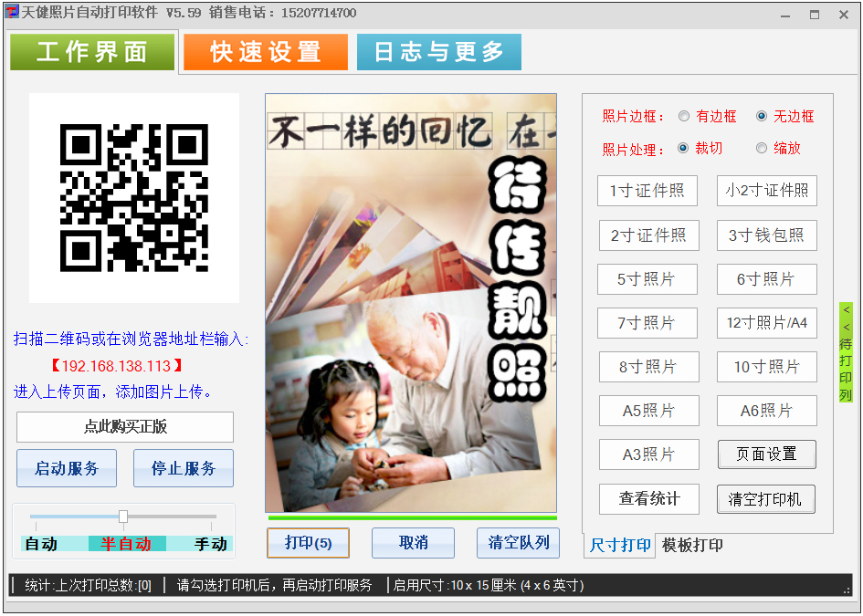Select the 8寸照片 size
Image resolution: width=863 pixels, height=616 pixels.
tap(649, 367)
